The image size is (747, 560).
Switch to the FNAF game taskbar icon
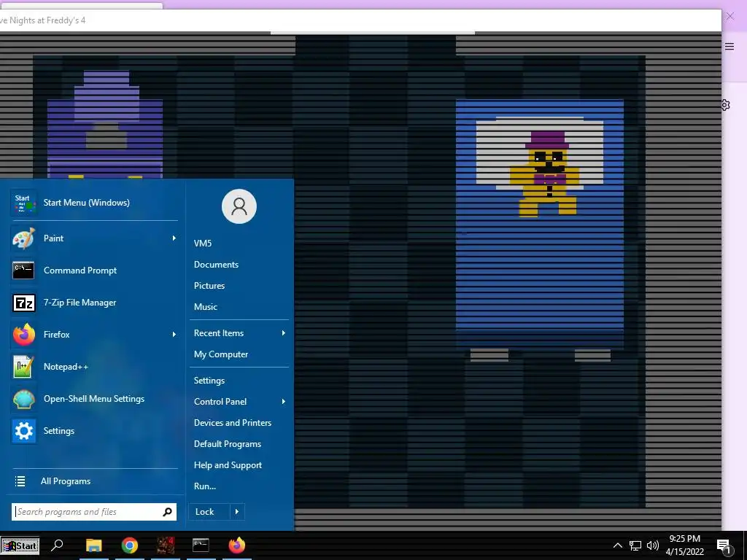click(x=166, y=545)
